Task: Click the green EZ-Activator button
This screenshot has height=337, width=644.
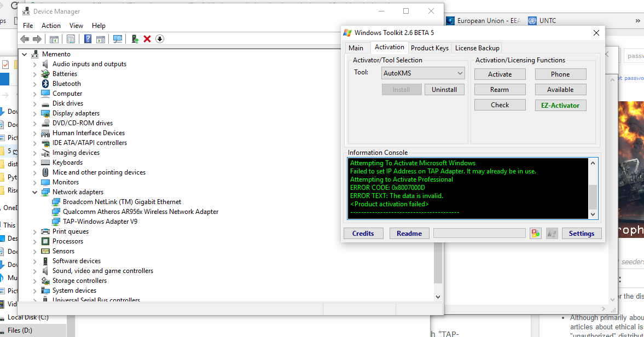Action: 560,105
